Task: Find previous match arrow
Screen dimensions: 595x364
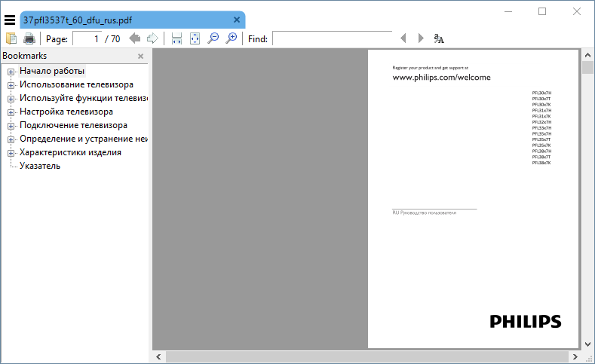Action: (x=403, y=38)
